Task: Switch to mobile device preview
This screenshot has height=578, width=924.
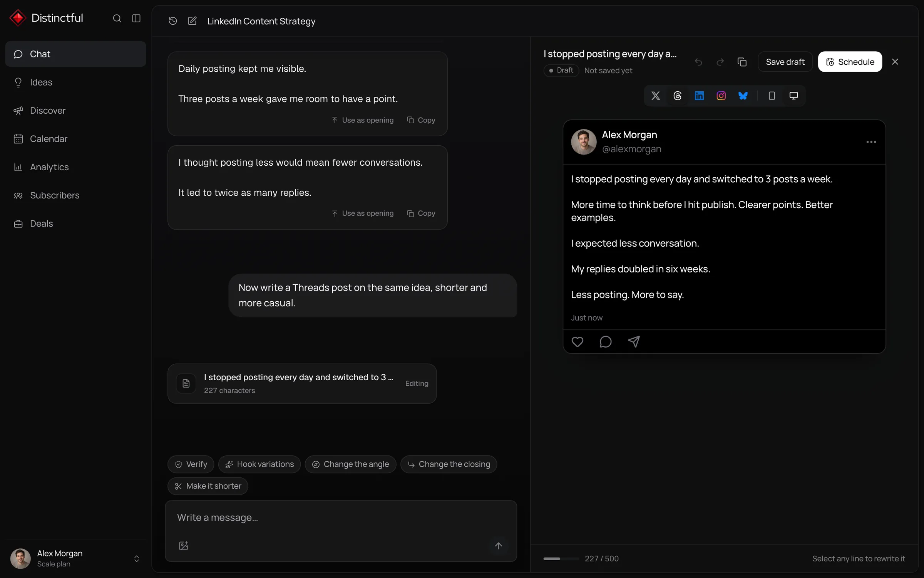Action: (772, 96)
